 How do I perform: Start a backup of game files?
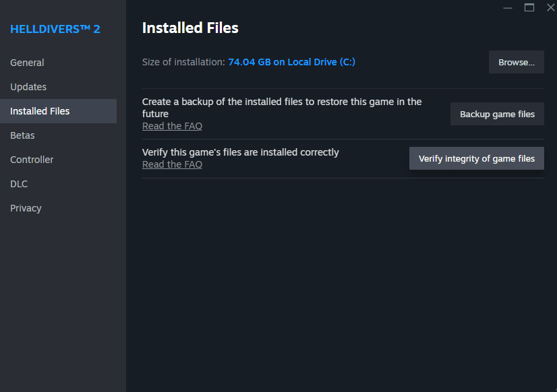click(497, 113)
